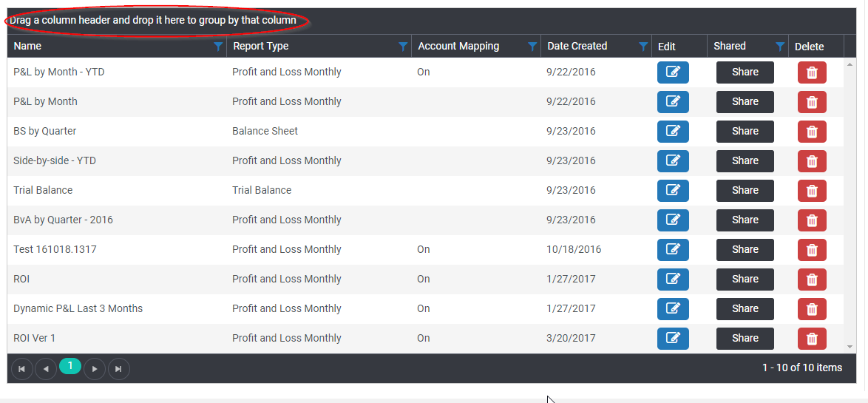Share the P&L by Month report
The image size is (868, 403).
tap(745, 101)
